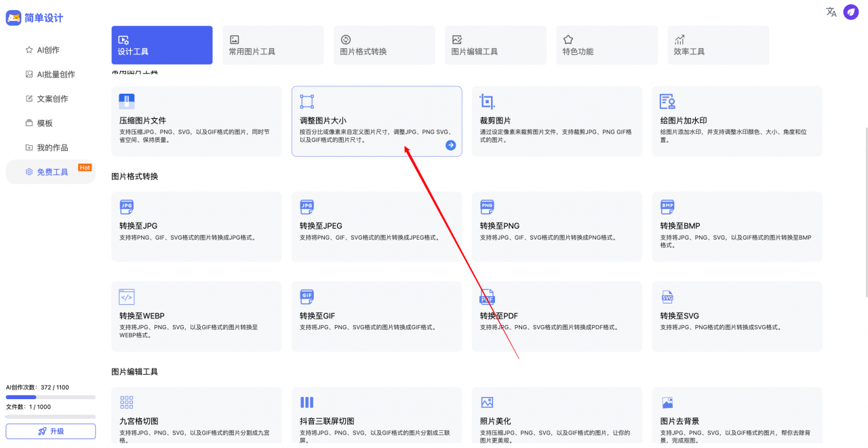Viewport: 868px width, 448px height.
Task: Click the blue arrow on 调整图片大小 card
Action: [450, 145]
